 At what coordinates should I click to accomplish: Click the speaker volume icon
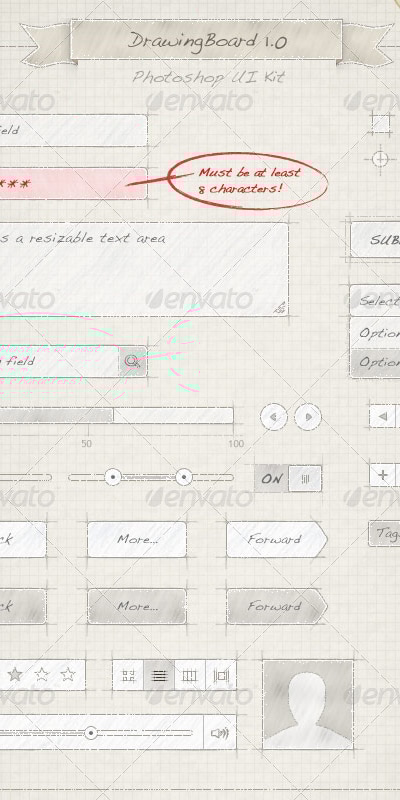219,733
